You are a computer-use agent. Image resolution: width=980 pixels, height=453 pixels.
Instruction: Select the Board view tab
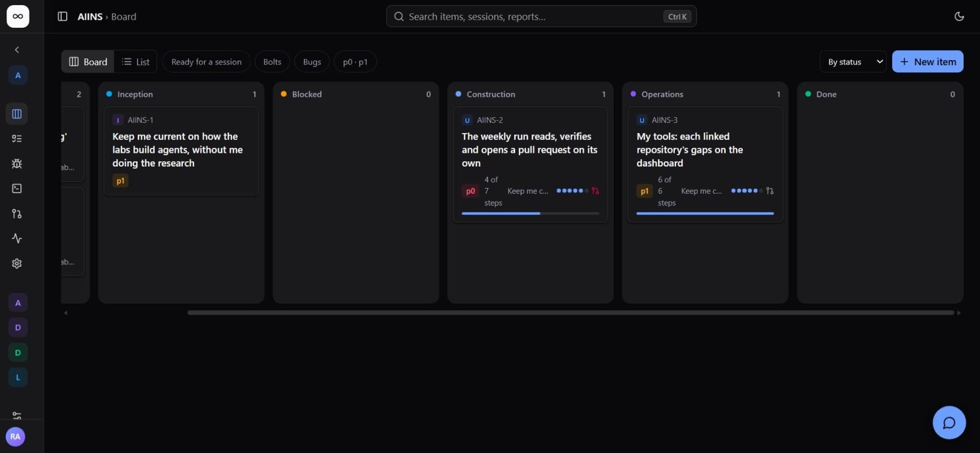(x=88, y=62)
